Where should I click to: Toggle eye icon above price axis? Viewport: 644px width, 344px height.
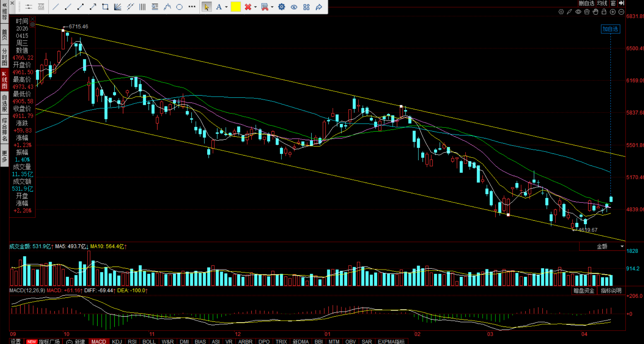pyautogui.click(x=578, y=12)
